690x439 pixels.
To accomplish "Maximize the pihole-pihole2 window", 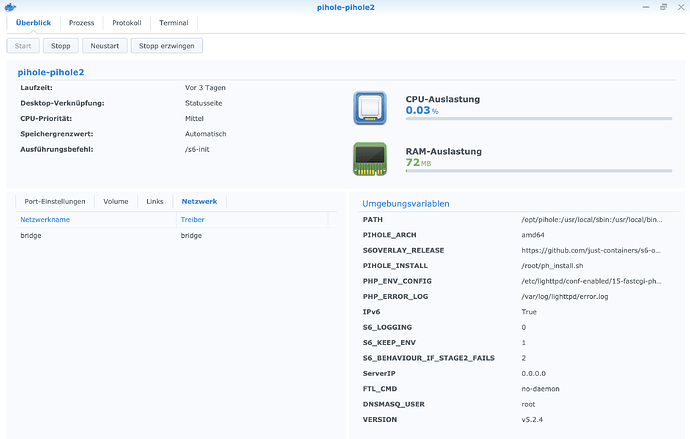I will click(663, 7).
